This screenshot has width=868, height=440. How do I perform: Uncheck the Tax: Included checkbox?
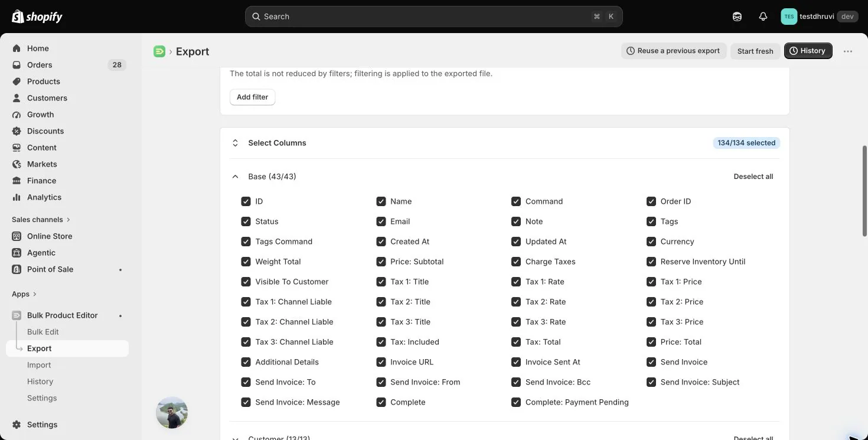click(x=381, y=342)
